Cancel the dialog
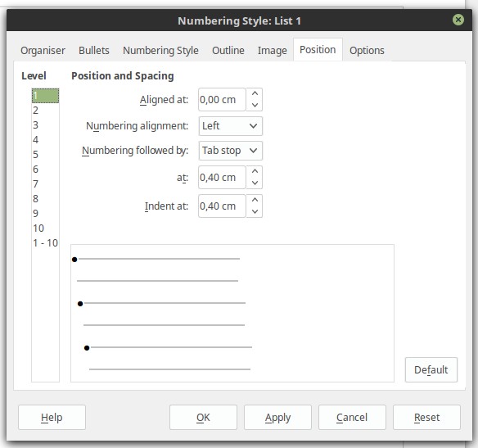478x448 pixels. 352,417
